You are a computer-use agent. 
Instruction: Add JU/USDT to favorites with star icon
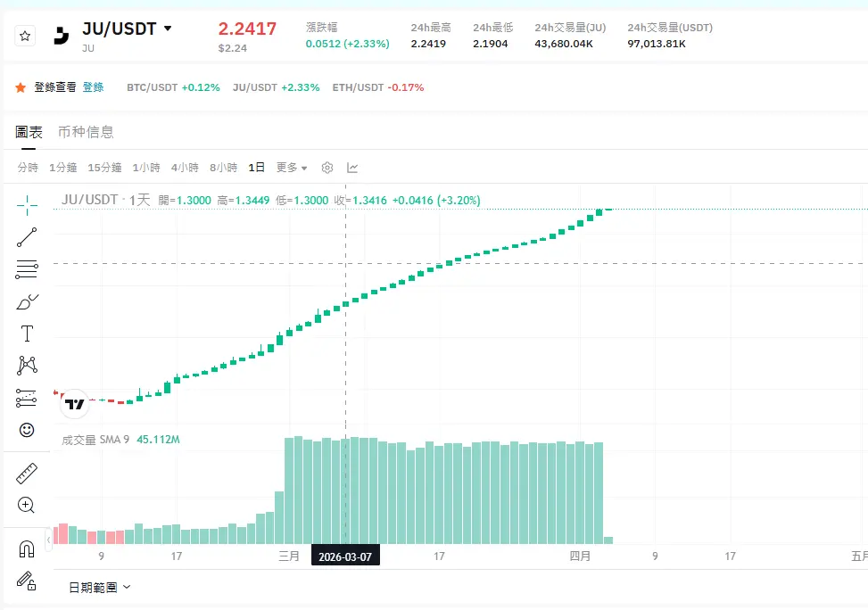tap(25, 36)
